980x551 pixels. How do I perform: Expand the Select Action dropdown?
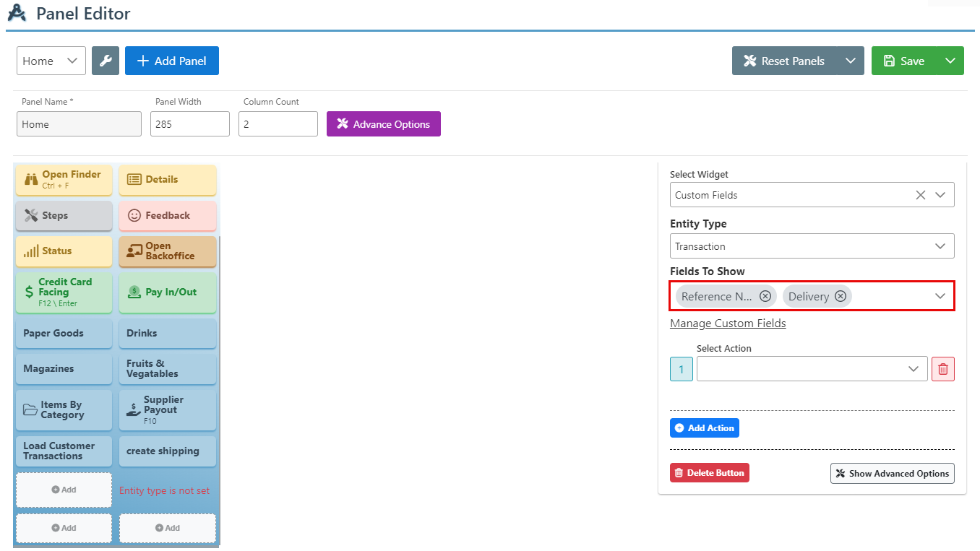click(x=812, y=369)
